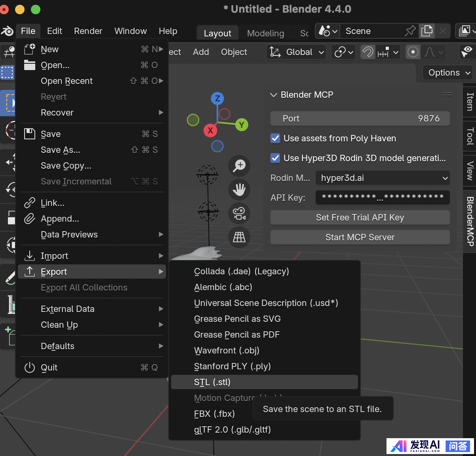Switch perspective/orthographic grid icon

(x=239, y=237)
